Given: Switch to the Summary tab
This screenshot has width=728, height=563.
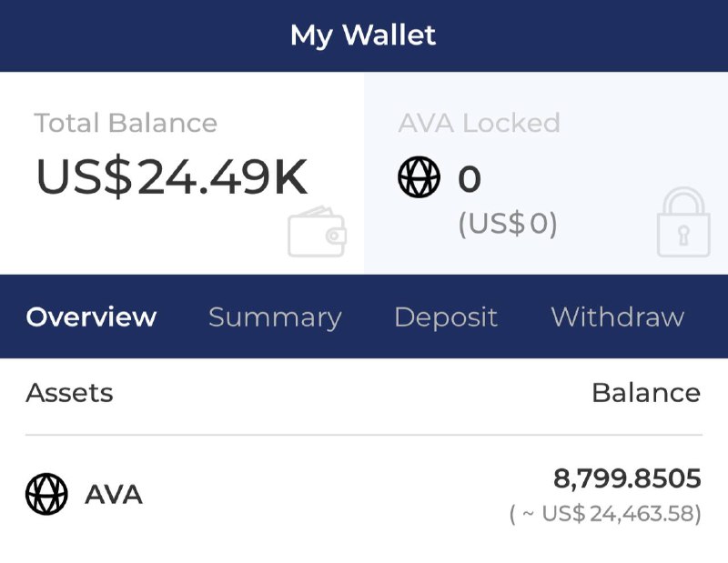Looking at the screenshot, I should (276, 318).
